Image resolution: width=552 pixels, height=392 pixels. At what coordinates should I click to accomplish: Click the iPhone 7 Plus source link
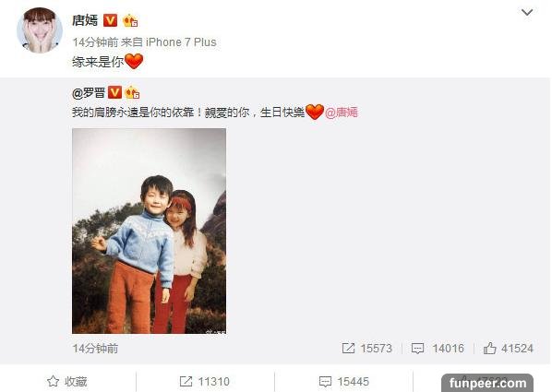click(181, 42)
